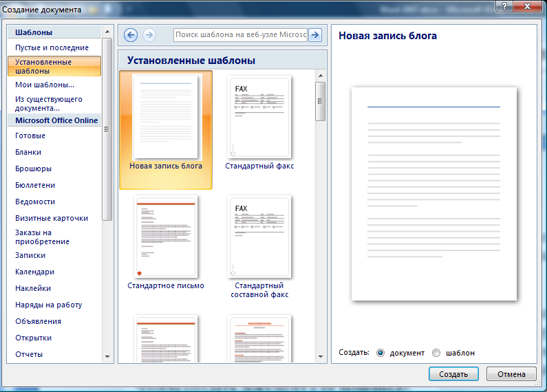Focus the template search field
This screenshot has width=547, height=392.
coord(240,35)
